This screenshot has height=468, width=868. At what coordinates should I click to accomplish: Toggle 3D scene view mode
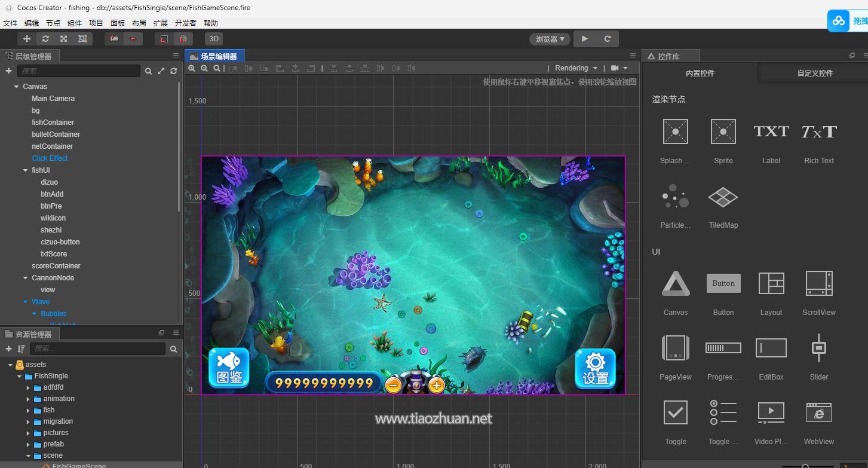tap(213, 39)
